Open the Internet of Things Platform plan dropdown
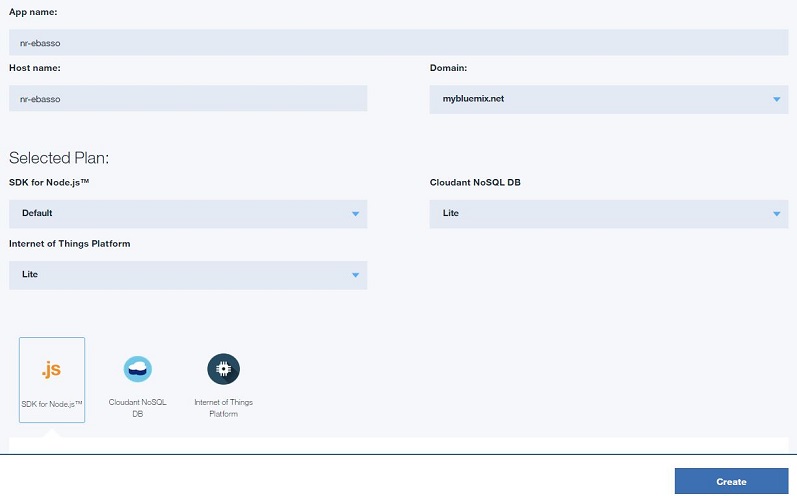The image size is (797, 496). click(x=188, y=275)
